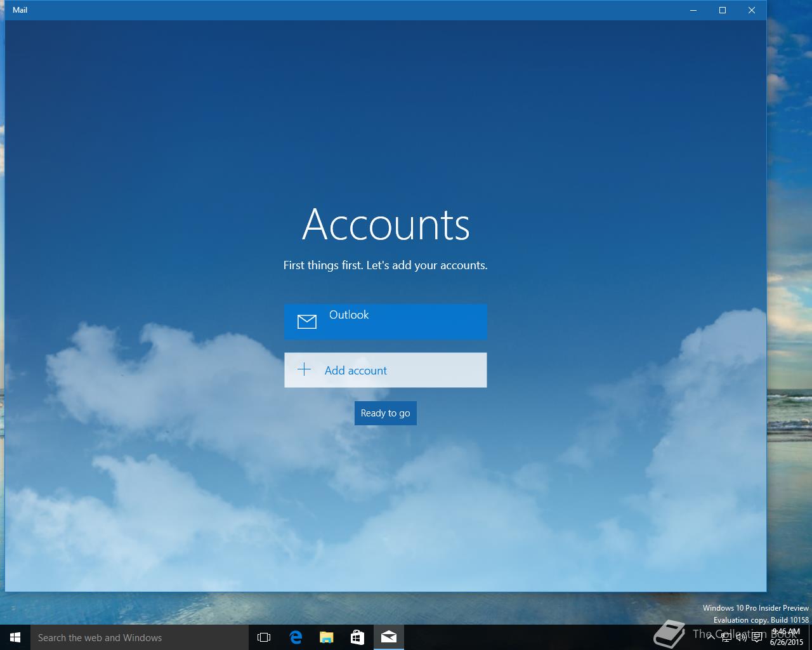
Task: Close the Mail window
Action: pyautogui.click(x=752, y=10)
